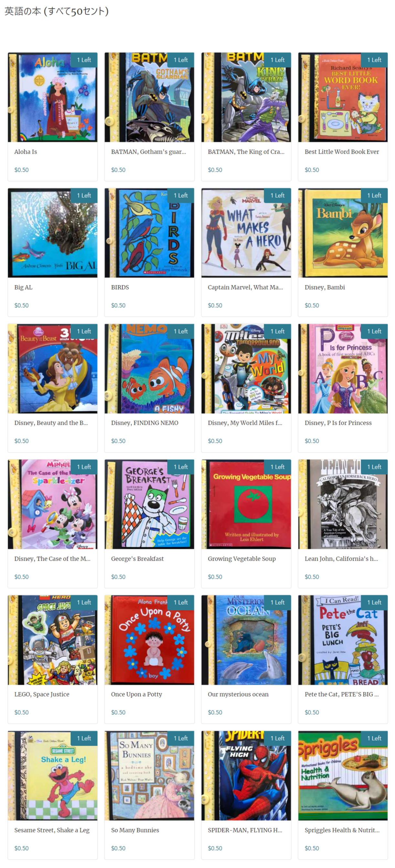This screenshot has height=868, width=395.
Task: Click the Disney, P Is for Princess title
Action: [338, 423]
